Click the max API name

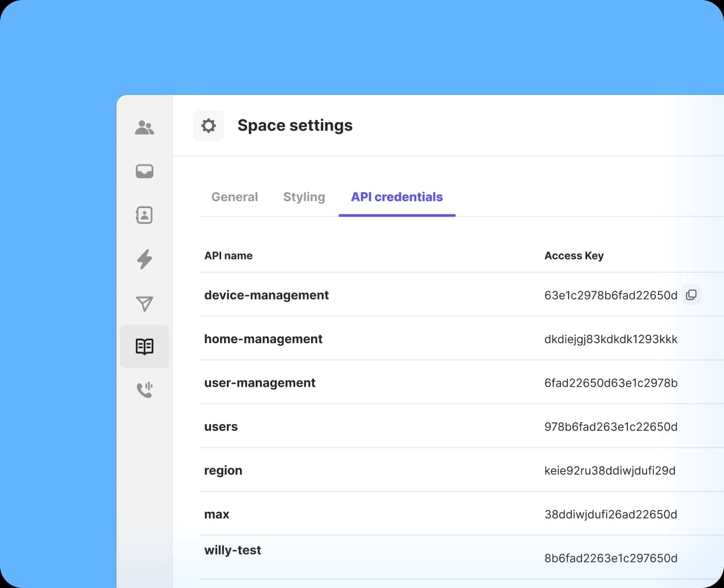(x=217, y=514)
